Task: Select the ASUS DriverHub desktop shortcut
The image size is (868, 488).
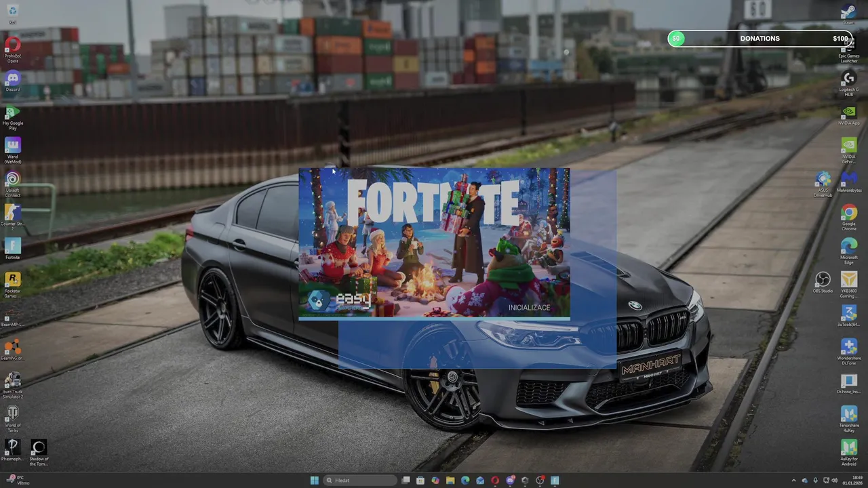Action: tap(823, 184)
